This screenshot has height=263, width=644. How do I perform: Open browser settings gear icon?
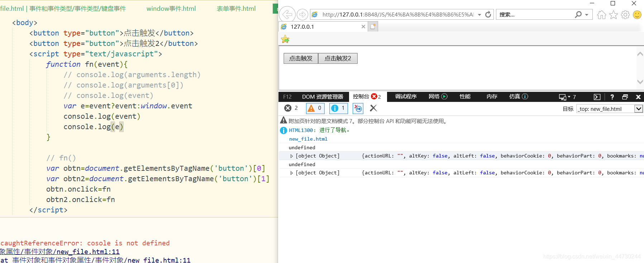coord(625,15)
